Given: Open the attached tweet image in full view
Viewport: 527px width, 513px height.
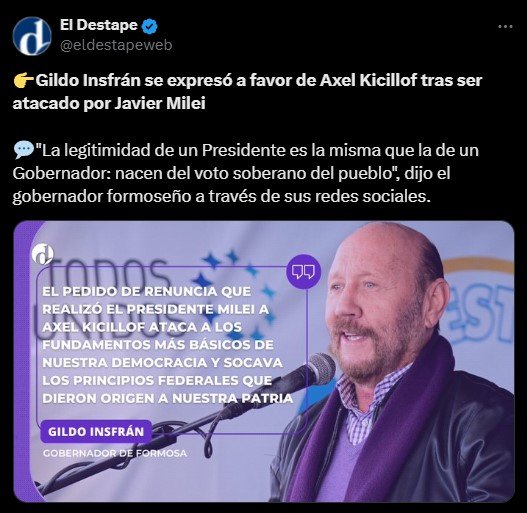Looking at the screenshot, I should 264,361.
